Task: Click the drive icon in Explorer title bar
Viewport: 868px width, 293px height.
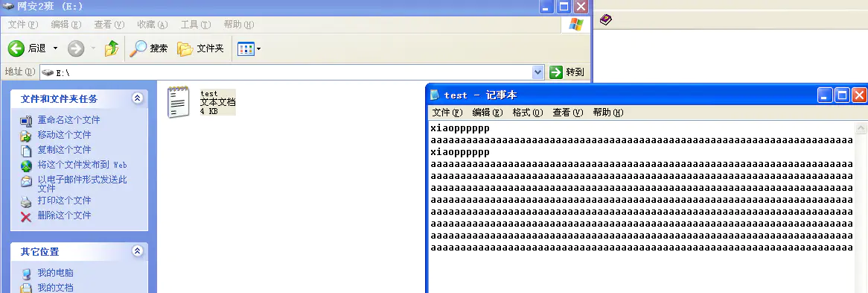Action: tap(8, 6)
